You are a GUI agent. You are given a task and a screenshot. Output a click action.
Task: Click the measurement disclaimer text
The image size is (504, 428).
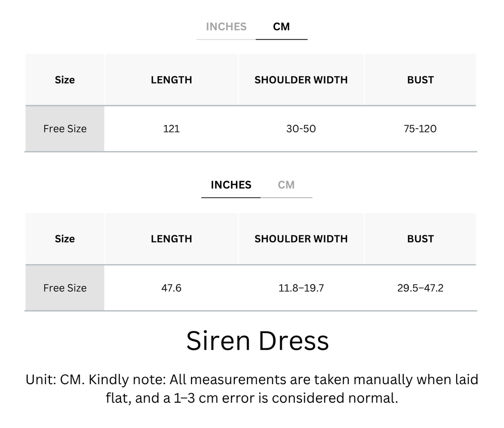pyautogui.click(x=252, y=388)
